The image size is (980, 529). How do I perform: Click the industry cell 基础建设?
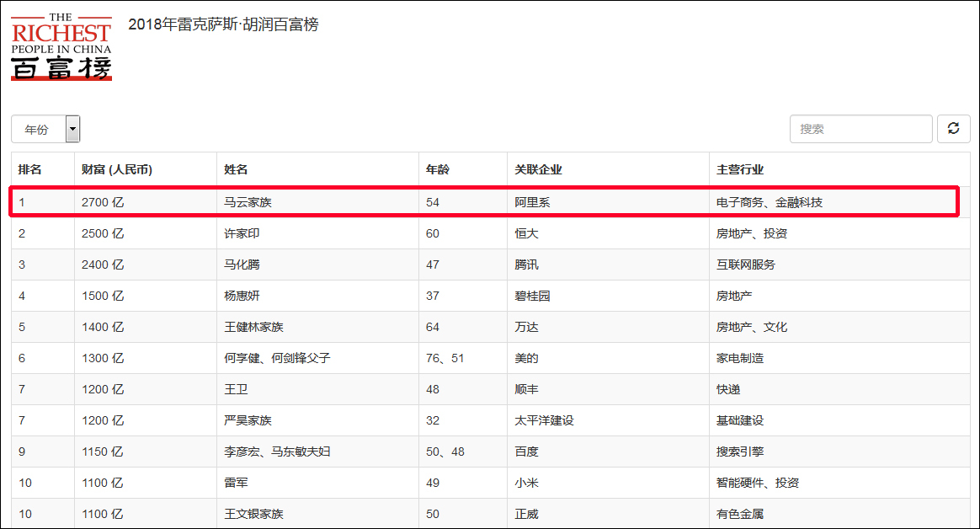point(740,420)
